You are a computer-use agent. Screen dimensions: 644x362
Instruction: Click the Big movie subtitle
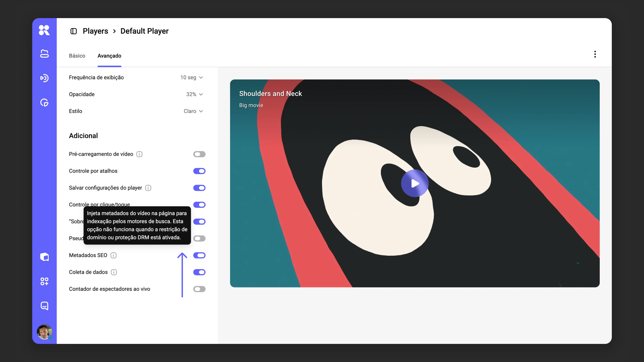click(251, 105)
